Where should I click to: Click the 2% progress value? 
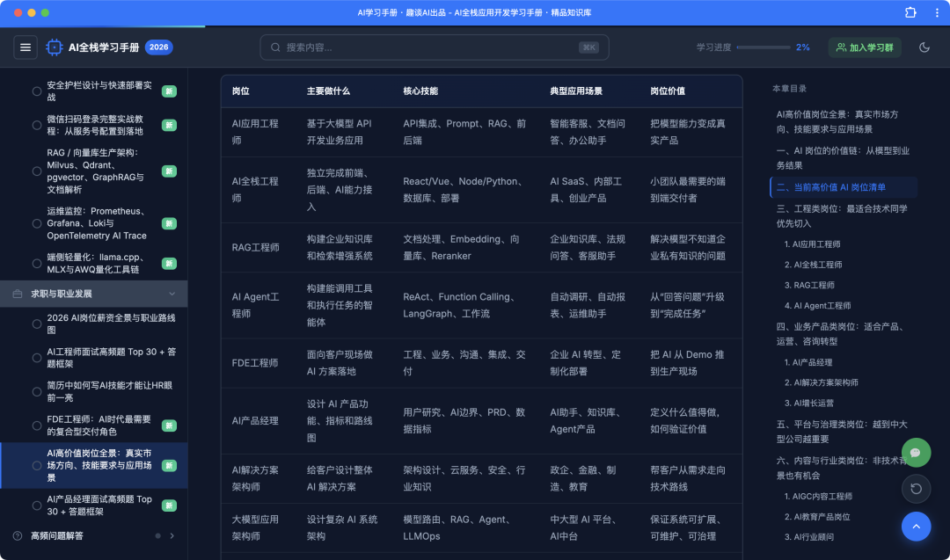click(x=803, y=47)
